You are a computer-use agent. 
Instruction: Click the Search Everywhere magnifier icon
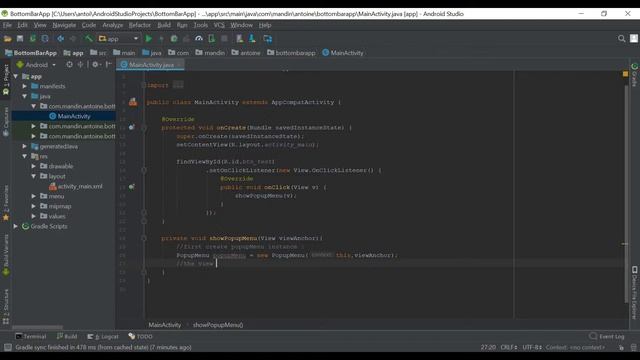pyautogui.click(x=621, y=38)
